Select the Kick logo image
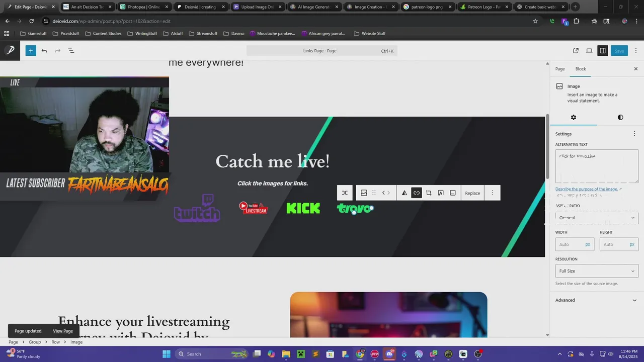This screenshot has height=362, width=644. point(303,208)
